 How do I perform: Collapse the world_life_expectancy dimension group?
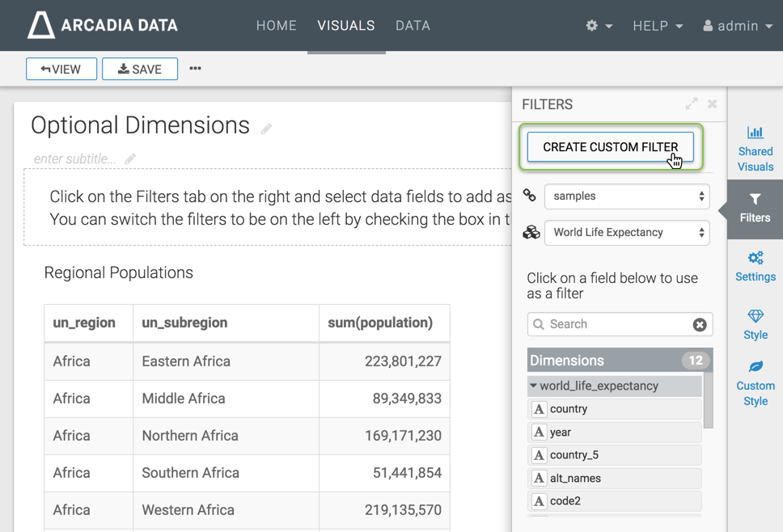(x=534, y=386)
